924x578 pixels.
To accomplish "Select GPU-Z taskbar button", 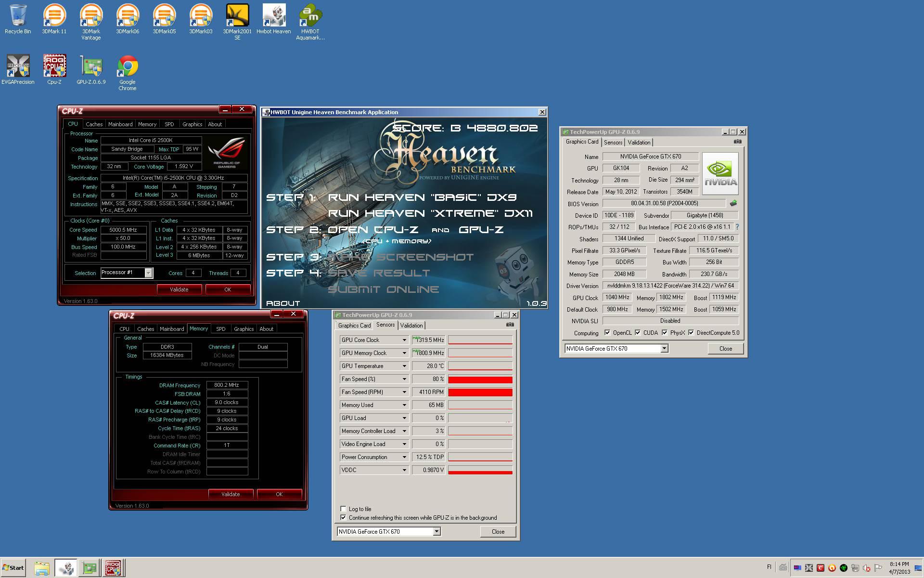I will tap(90, 568).
